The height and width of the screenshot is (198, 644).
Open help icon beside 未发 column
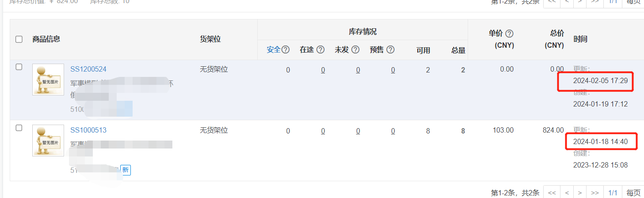(356, 50)
